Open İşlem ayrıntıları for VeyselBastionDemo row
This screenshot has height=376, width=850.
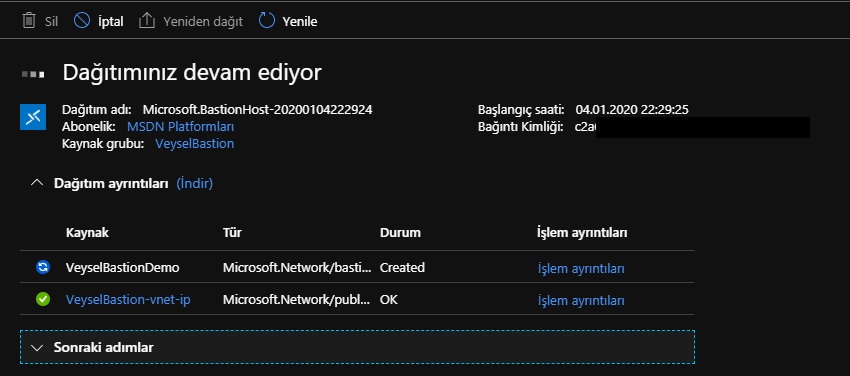point(581,268)
